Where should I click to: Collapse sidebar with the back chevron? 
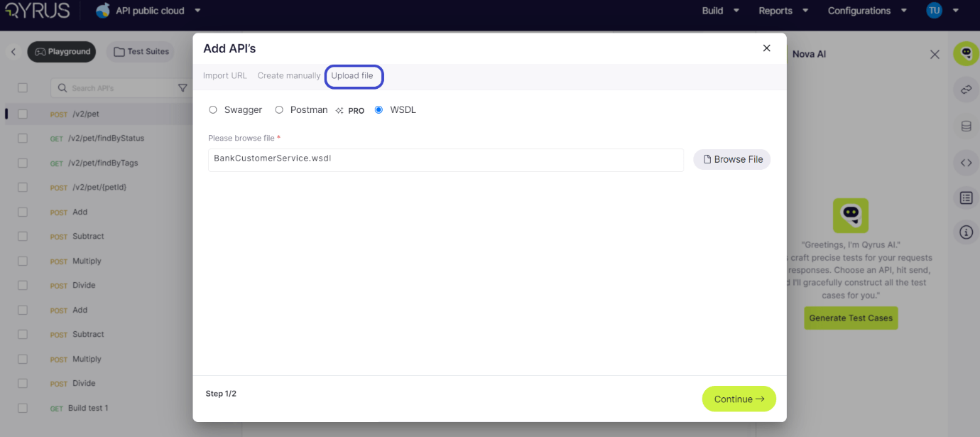click(x=13, y=52)
